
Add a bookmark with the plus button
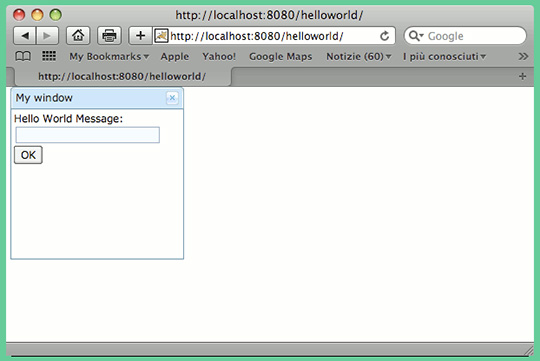[140, 35]
